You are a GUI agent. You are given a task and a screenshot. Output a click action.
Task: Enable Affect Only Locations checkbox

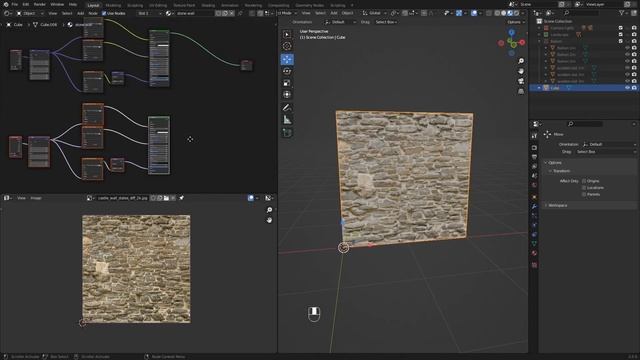584,188
